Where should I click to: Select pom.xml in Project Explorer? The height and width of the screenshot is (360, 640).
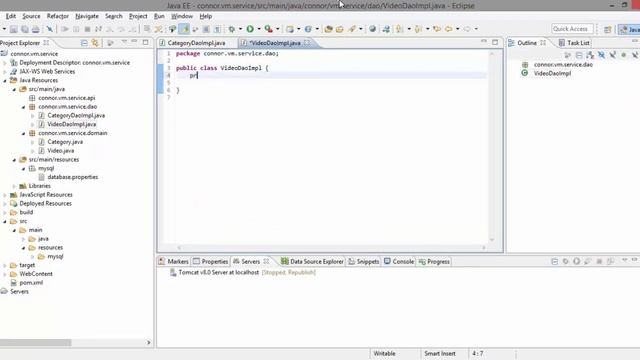pyautogui.click(x=31, y=283)
